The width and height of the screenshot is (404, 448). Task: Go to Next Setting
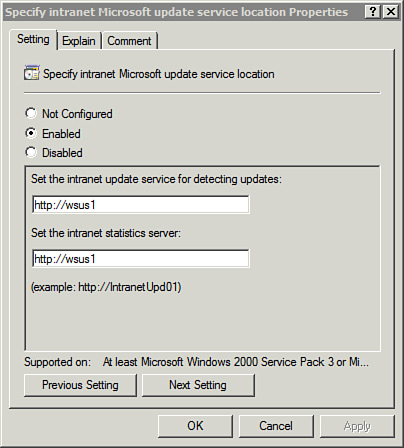coord(198,385)
